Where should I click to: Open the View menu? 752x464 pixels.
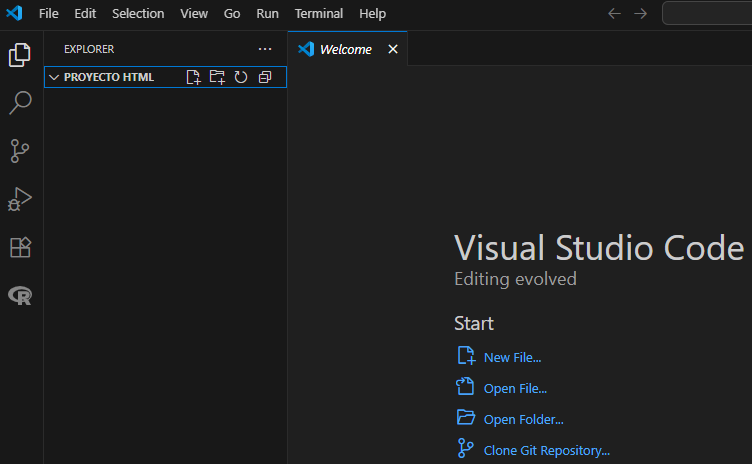[194, 13]
